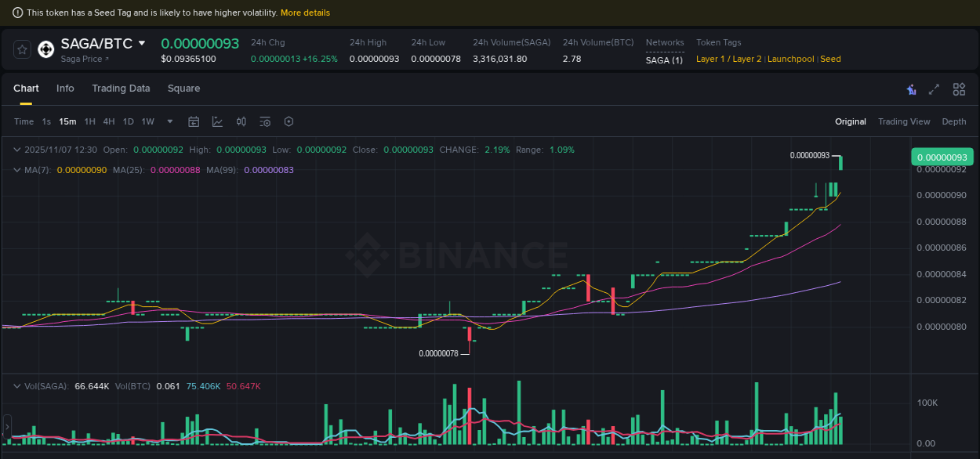Switch to the Depth view

954,121
